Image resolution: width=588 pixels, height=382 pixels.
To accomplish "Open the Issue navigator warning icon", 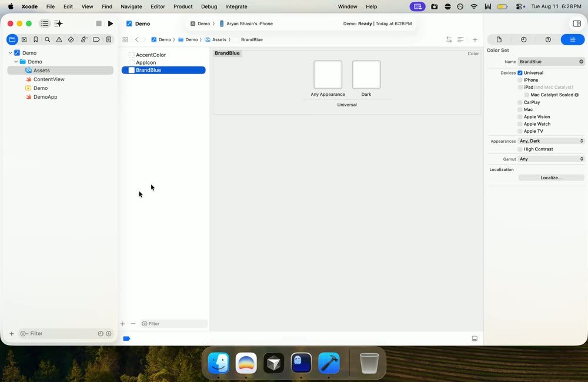I will (59, 39).
